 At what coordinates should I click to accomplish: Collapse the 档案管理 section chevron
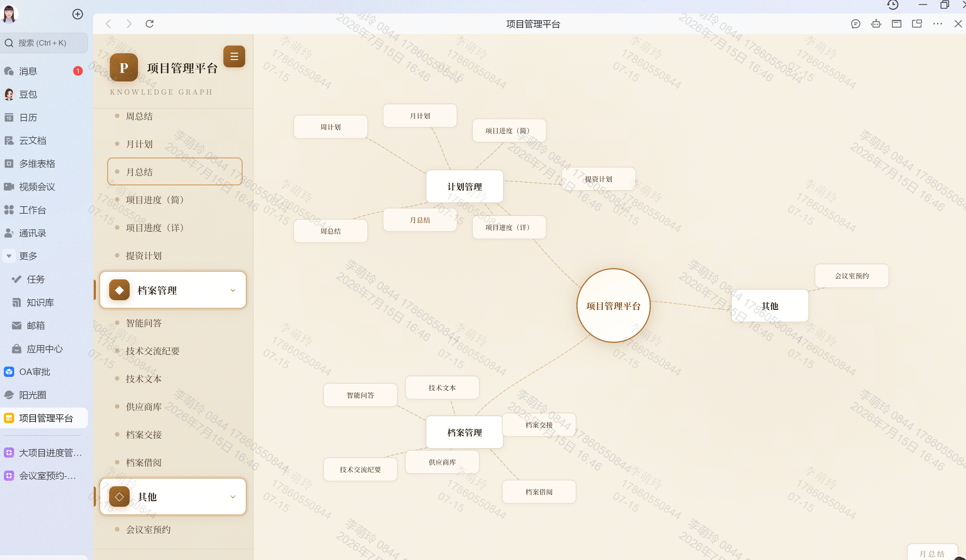(233, 290)
